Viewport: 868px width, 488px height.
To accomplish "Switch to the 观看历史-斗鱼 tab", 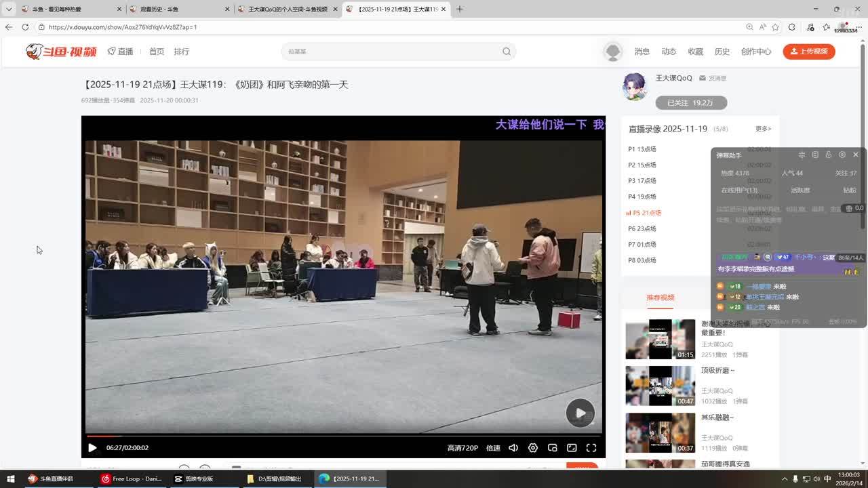I will [x=180, y=9].
